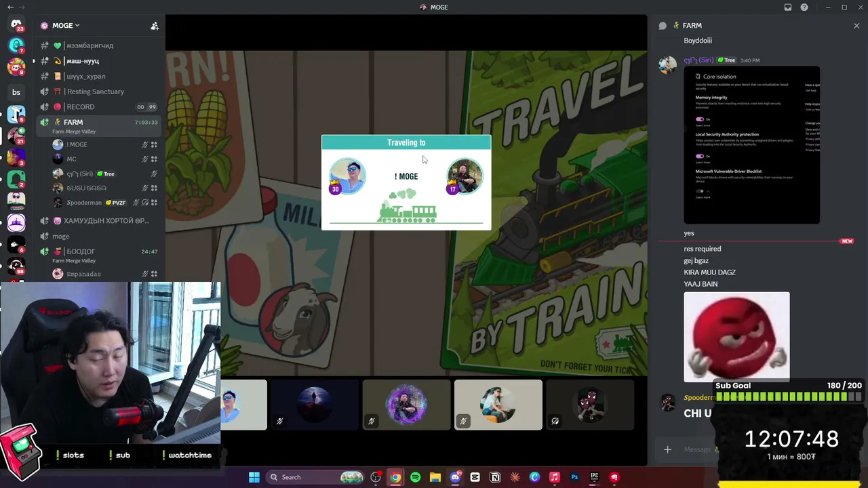
Task: Join the ХАМУУДЫН ХОРТОЙ voice channel
Action: coord(100,221)
